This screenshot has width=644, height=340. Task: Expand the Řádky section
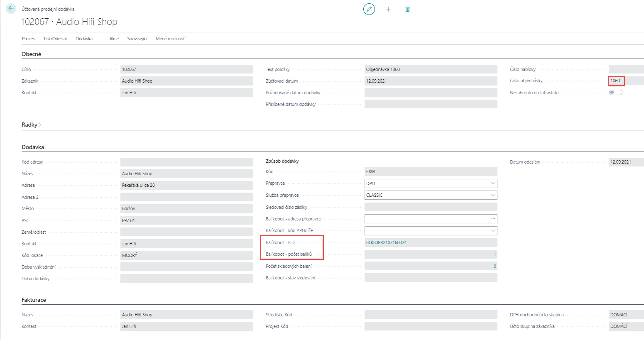(x=31, y=125)
